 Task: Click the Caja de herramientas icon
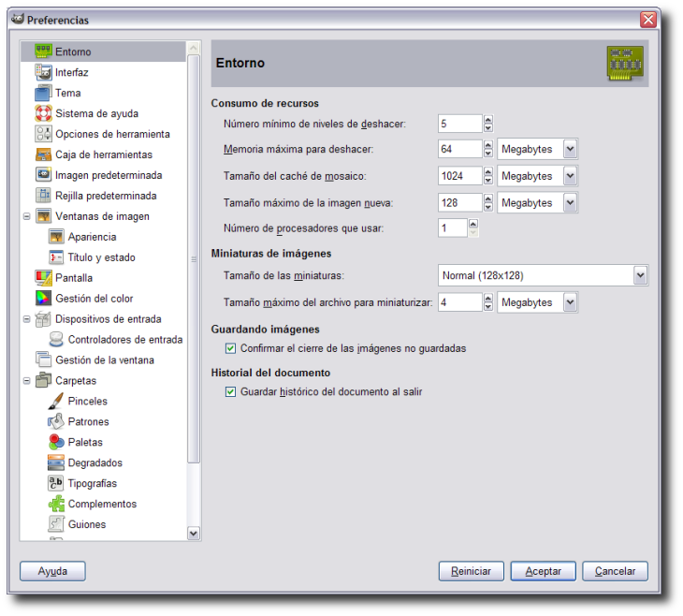coord(43,154)
